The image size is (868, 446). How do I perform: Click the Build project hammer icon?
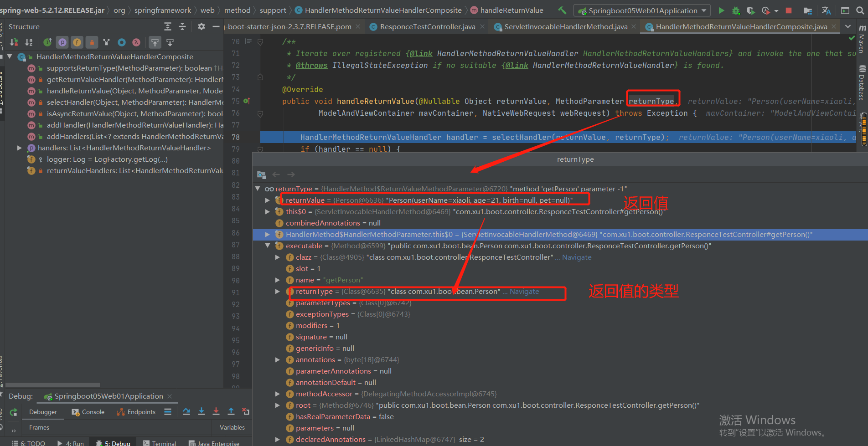click(x=563, y=10)
